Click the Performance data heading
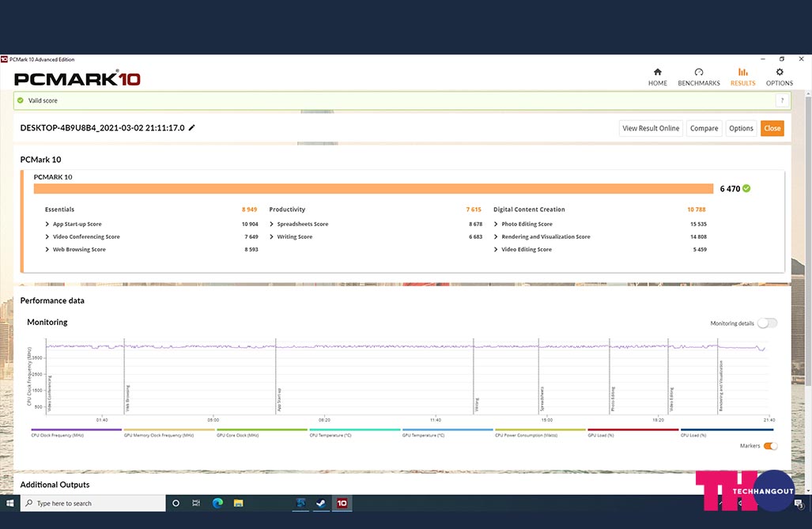 pyautogui.click(x=52, y=300)
